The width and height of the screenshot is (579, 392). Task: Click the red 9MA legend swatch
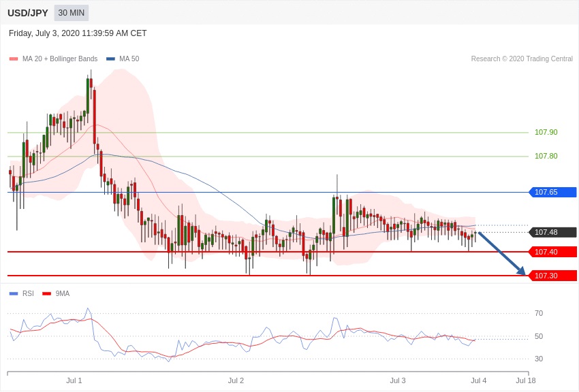[46, 294]
